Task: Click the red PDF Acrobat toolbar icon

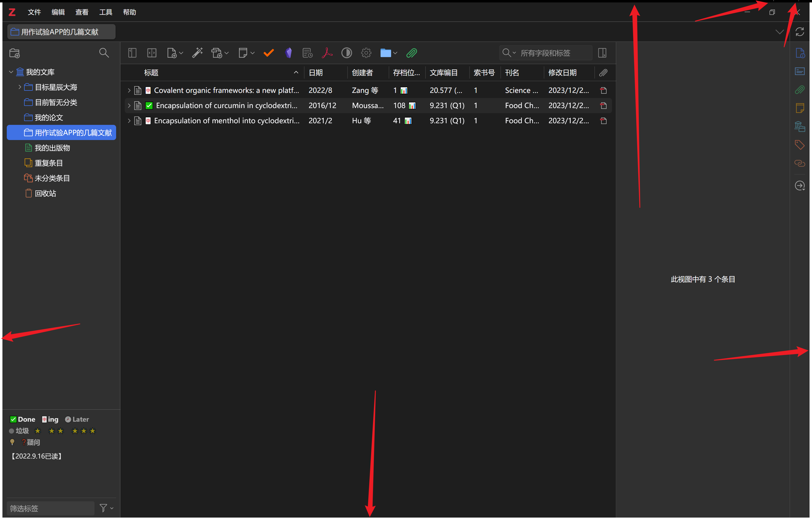Action: [x=327, y=53]
